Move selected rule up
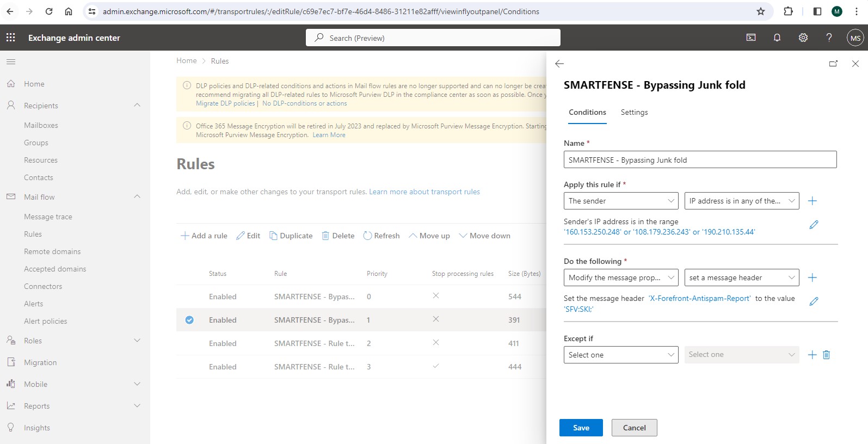Viewport: 868px width, 444px height. click(429, 236)
